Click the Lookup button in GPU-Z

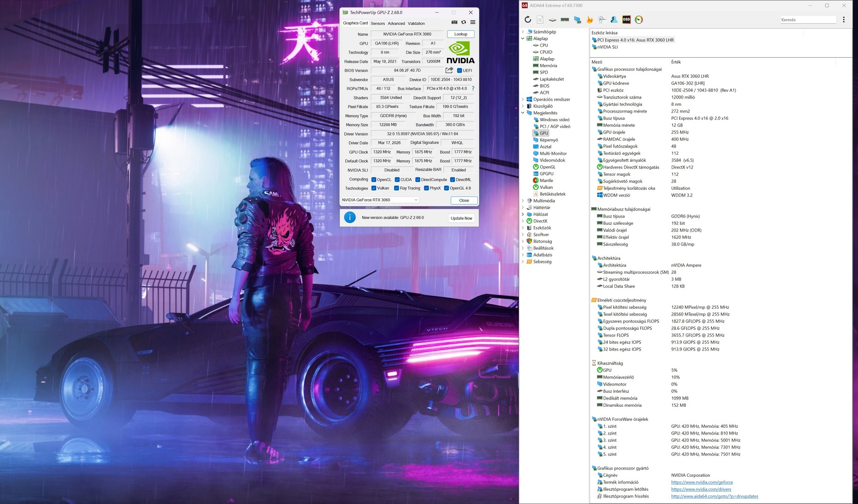pos(461,34)
